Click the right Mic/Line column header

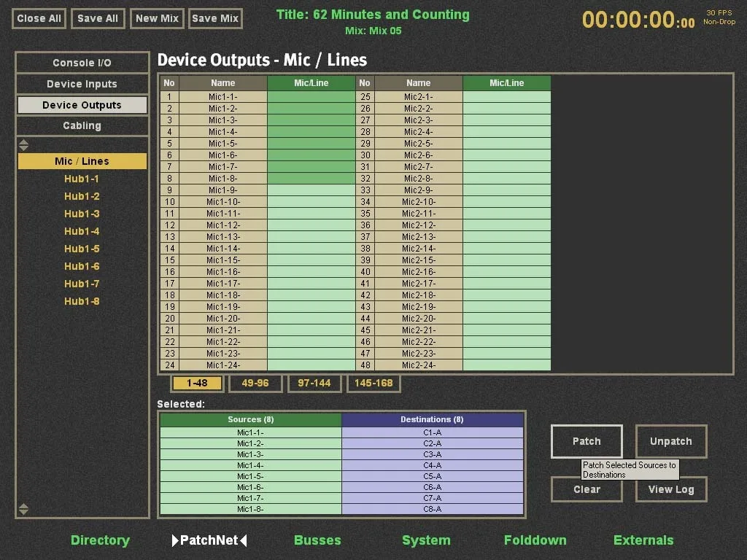[506, 83]
